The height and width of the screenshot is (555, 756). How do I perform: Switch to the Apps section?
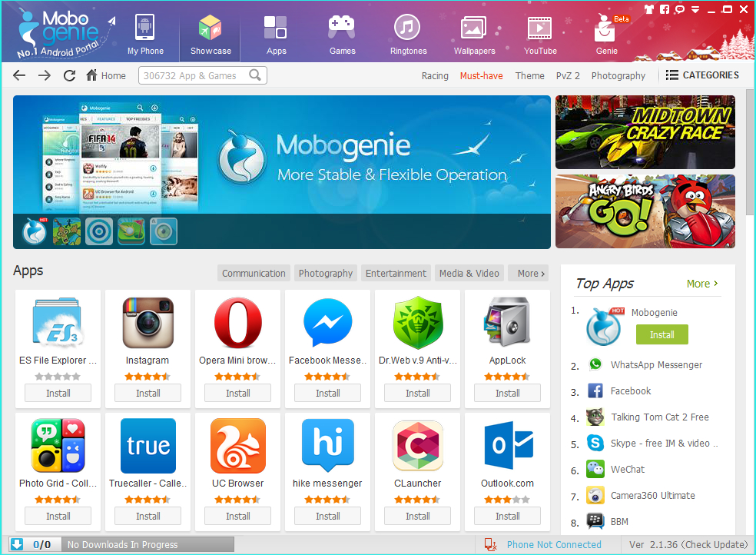point(276,35)
